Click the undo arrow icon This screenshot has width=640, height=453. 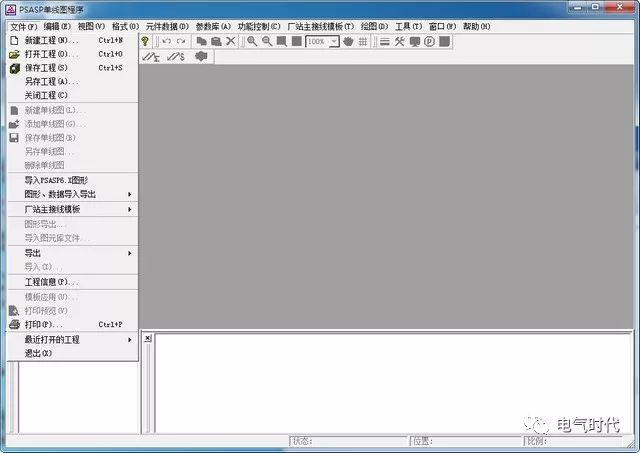tap(166, 41)
